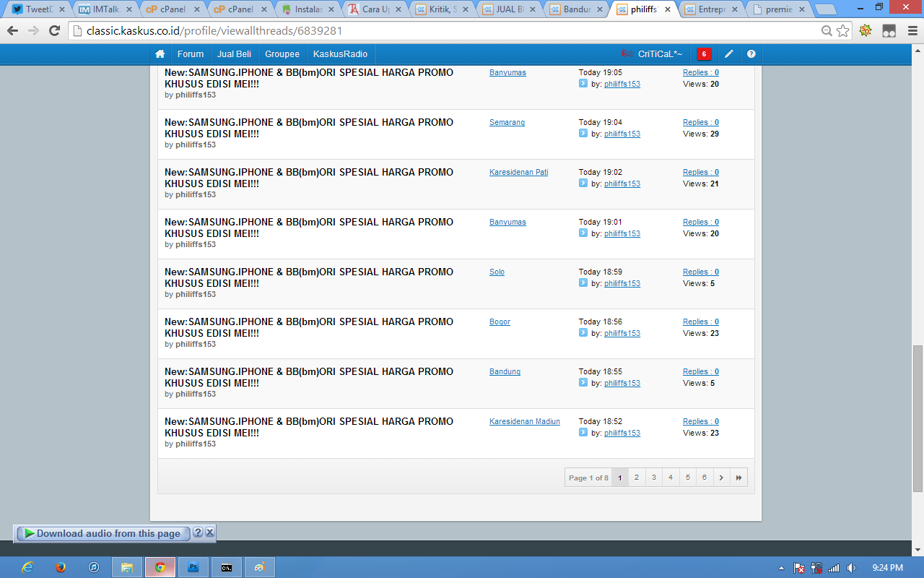Open thread title posted in Bogor
Viewport: 924px width, 578px height.
tap(309, 327)
